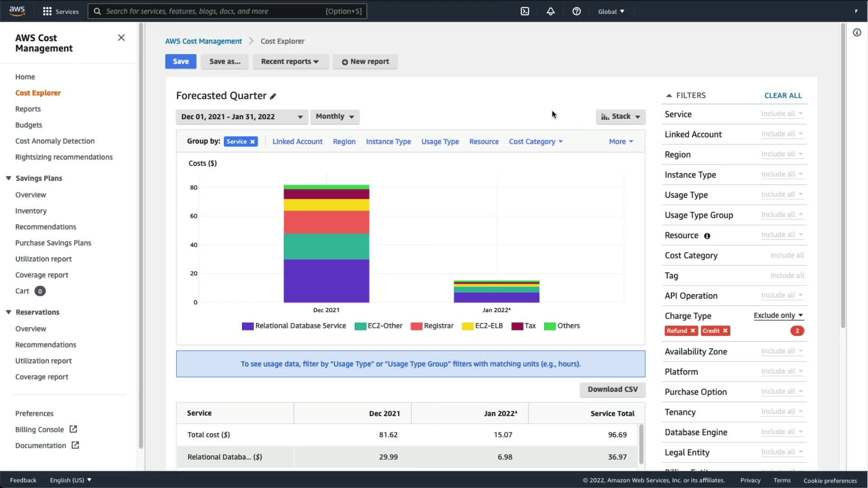Viewport: 868px width, 488px height.
Task: Go to AWS home logo
Action: 17,11
